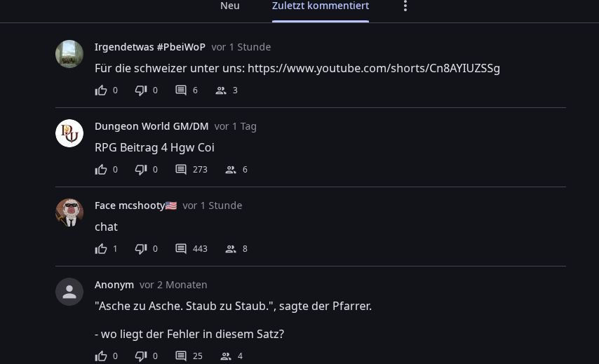Open the three-dot more options menu

(405, 6)
